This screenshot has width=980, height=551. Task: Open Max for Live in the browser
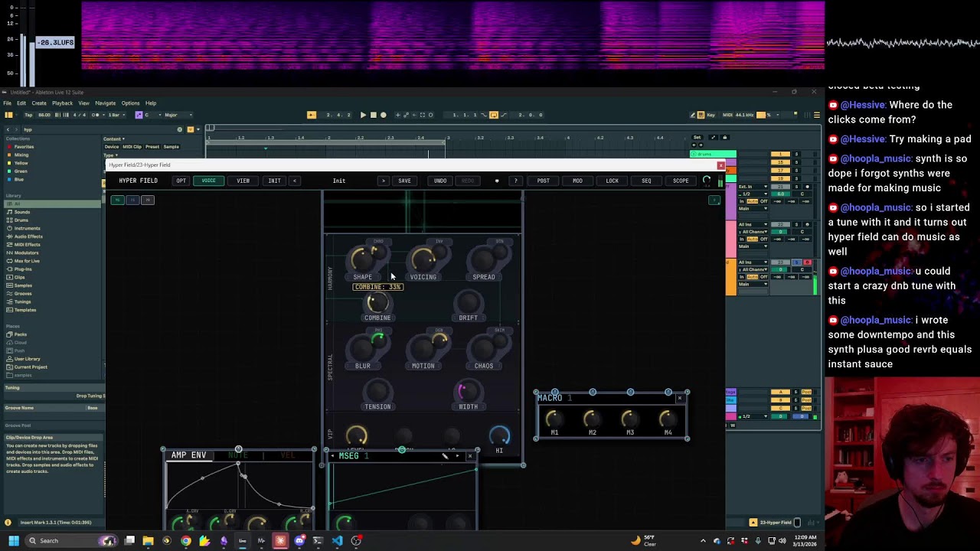pyautogui.click(x=26, y=261)
